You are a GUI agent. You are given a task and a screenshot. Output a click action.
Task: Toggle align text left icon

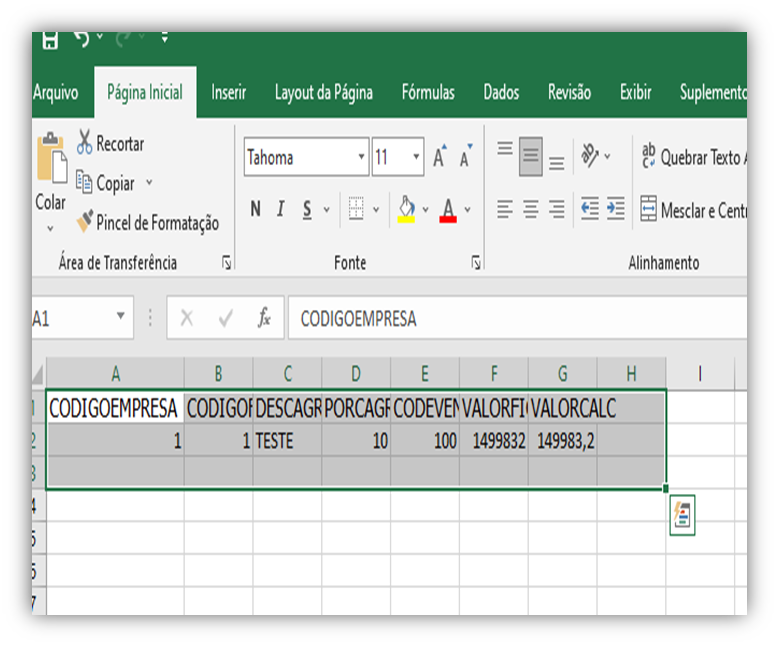(505, 209)
